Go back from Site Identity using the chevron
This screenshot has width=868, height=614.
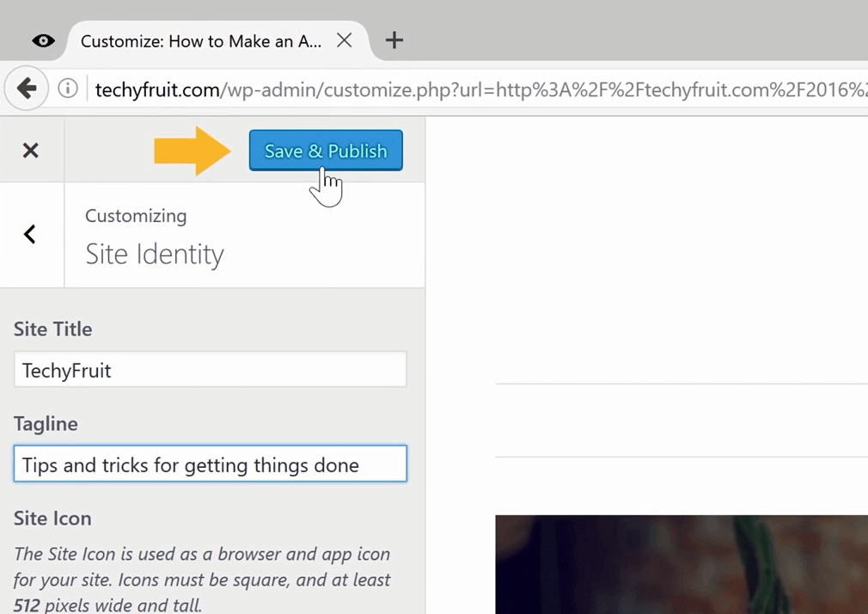pyautogui.click(x=30, y=235)
